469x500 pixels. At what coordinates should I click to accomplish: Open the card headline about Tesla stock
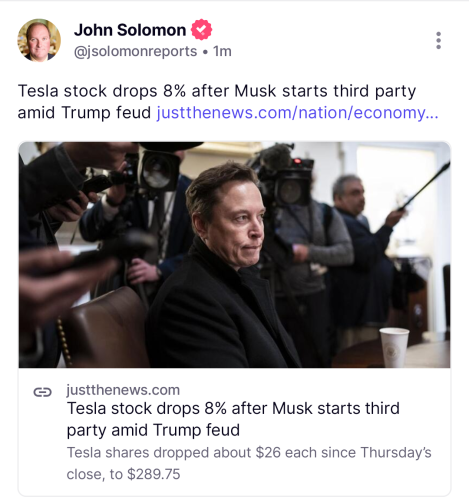[233, 419]
